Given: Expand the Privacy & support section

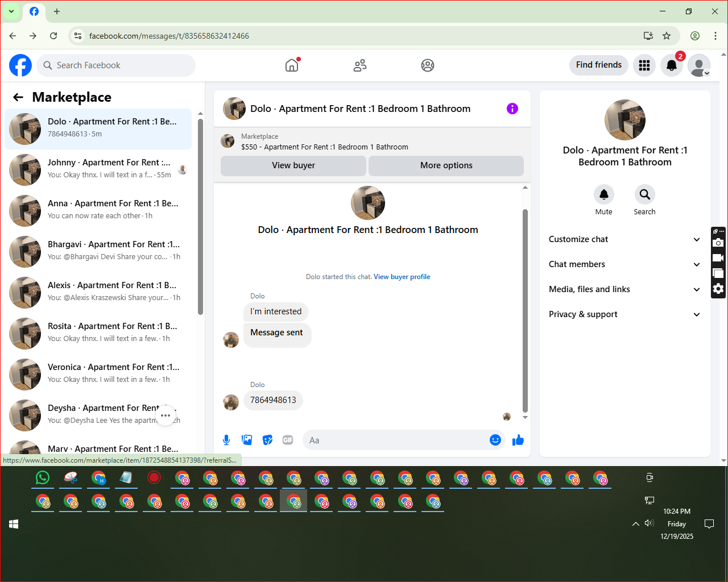Looking at the screenshot, I should tap(624, 314).
